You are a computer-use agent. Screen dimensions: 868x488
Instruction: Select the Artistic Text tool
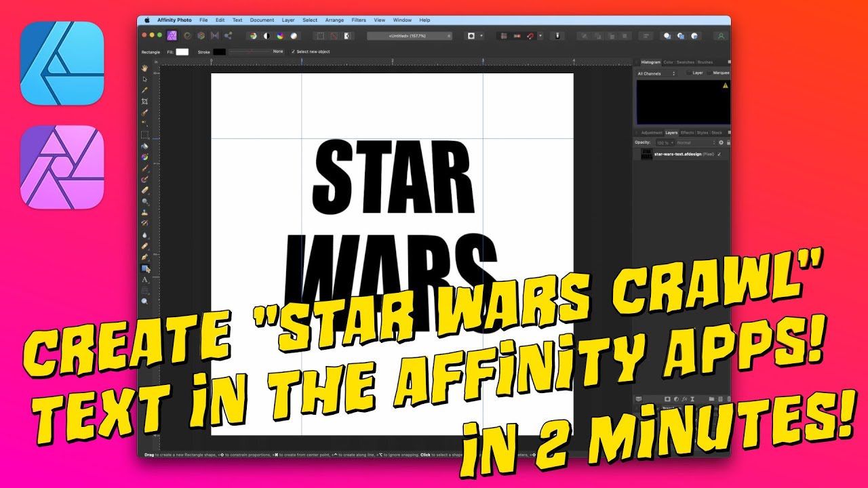(x=144, y=279)
